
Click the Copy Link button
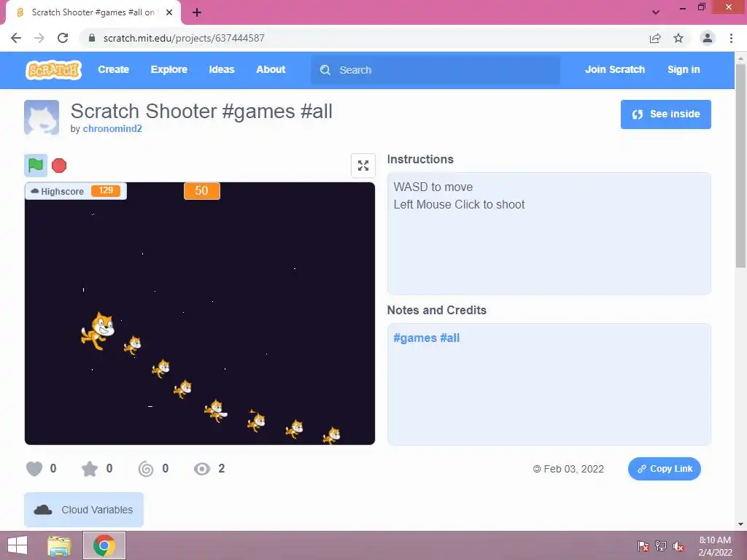click(x=664, y=469)
